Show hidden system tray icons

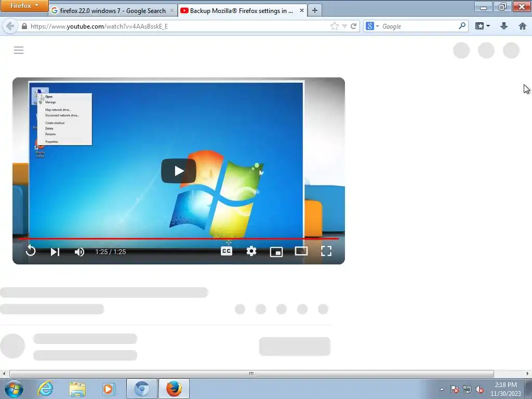pyautogui.click(x=442, y=389)
